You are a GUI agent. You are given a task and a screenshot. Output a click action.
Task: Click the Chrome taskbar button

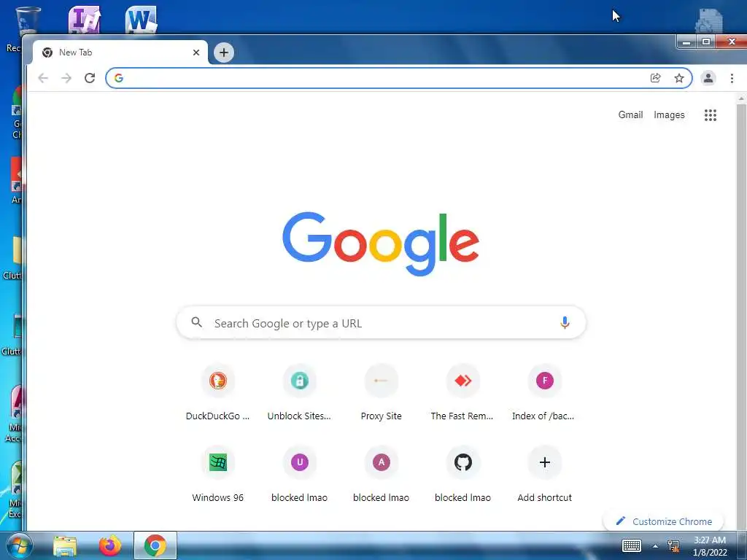tap(155, 545)
